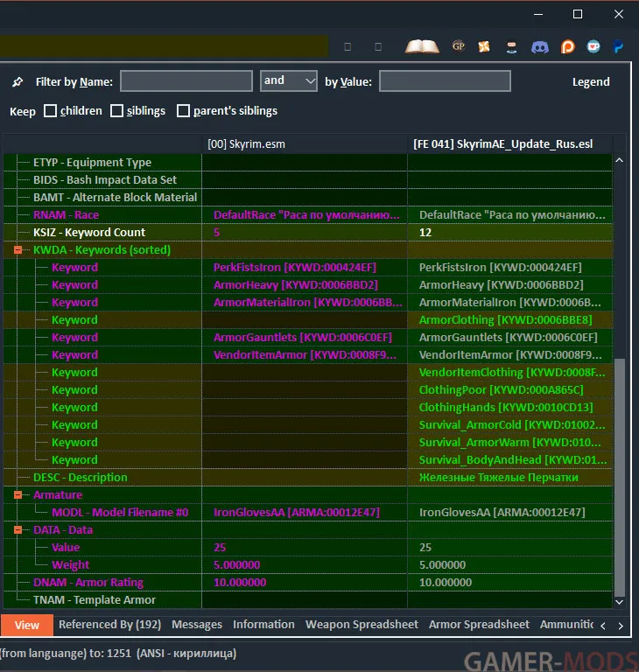
Task: Tick the Keep siblings checkbox
Action: [117, 111]
